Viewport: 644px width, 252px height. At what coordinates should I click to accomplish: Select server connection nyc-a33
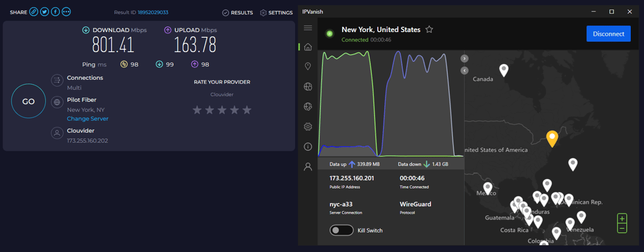(340, 204)
